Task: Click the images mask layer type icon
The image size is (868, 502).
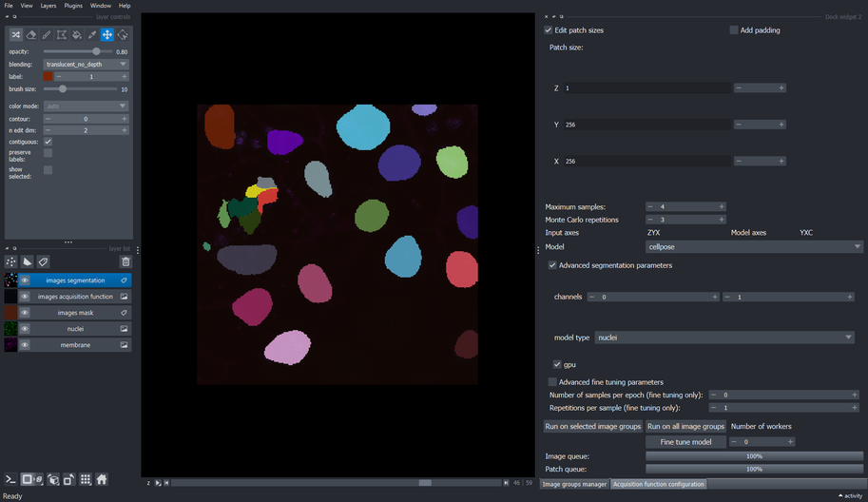Action: 124,313
